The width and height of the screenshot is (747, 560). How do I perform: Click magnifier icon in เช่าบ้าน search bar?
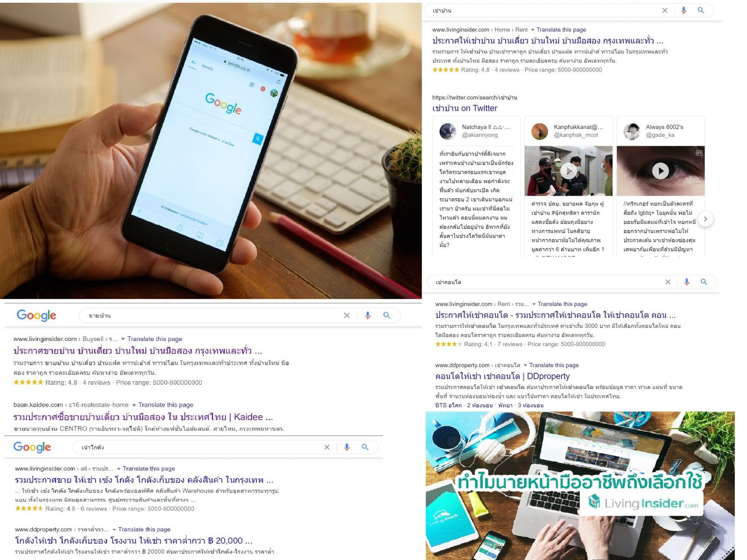(701, 10)
